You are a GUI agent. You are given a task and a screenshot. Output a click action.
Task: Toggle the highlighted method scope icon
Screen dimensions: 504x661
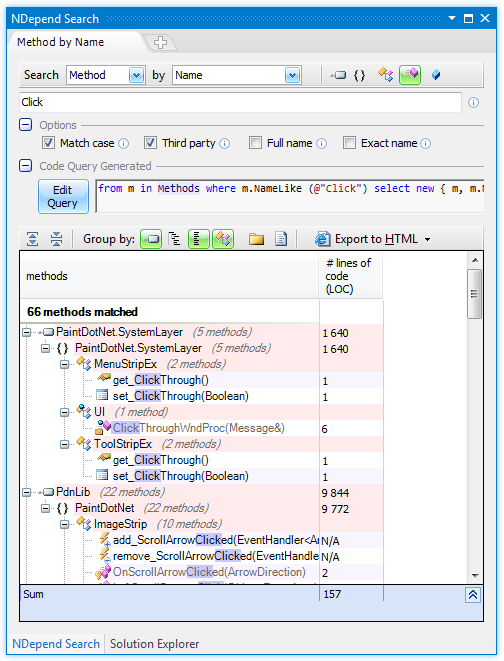coord(410,75)
